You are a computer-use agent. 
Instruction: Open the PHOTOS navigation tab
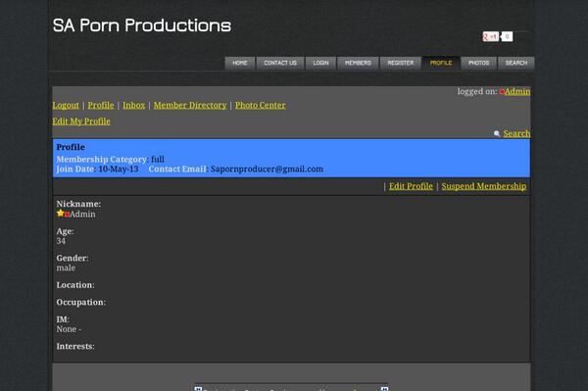(479, 63)
